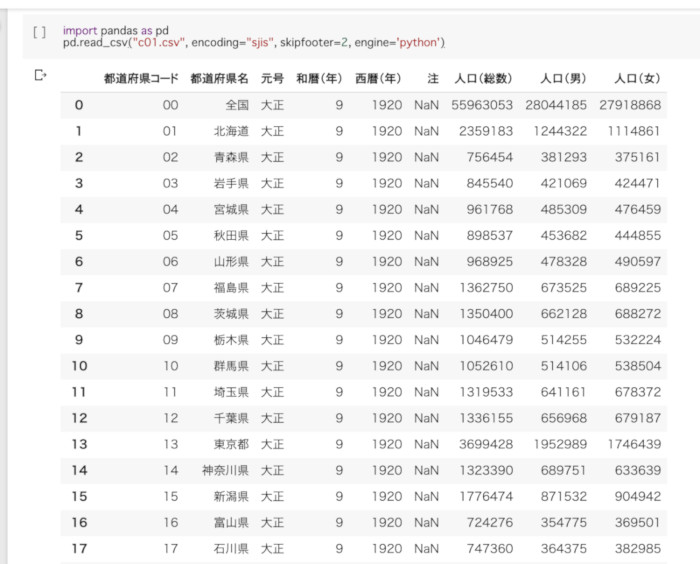Screen dimensions: 700x564
Task: Click female population value 1114861
Action: [x=634, y=131]
